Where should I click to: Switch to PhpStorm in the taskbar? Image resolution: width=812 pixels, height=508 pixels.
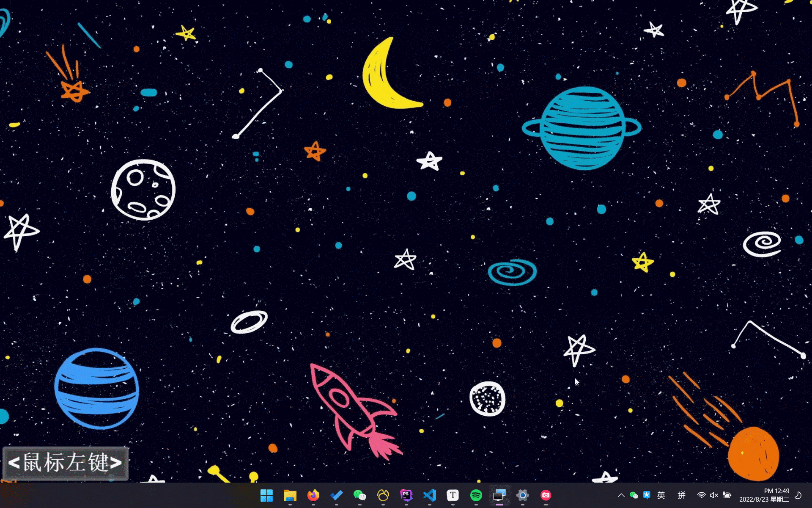[406, 495]
